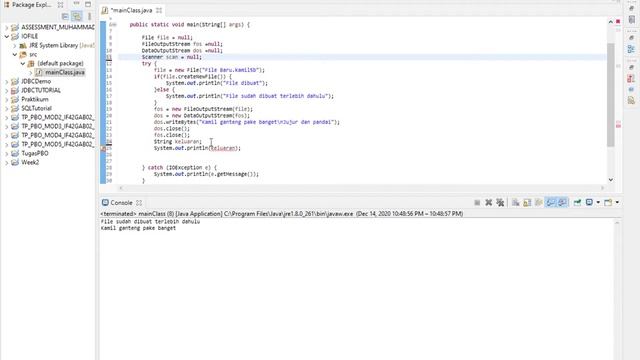Select the SQLTutorial project

pyautogui.click(x=36, y=108)
